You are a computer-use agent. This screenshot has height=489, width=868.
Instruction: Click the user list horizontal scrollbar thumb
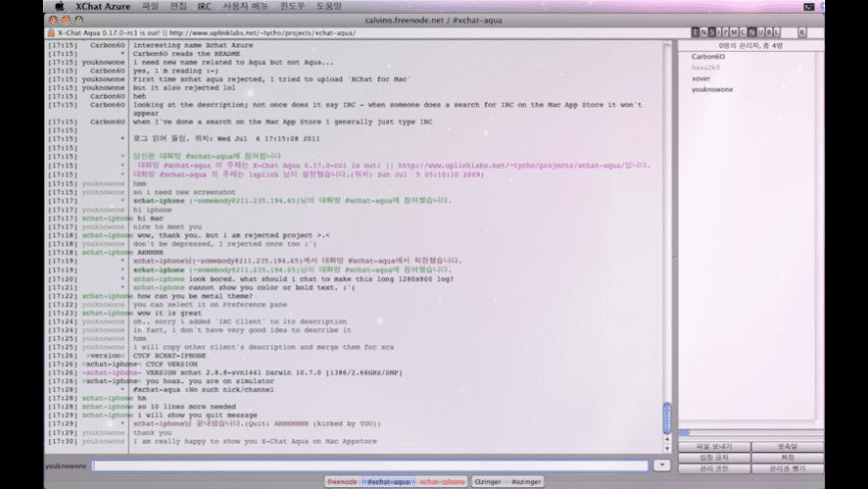pos(684,434)
